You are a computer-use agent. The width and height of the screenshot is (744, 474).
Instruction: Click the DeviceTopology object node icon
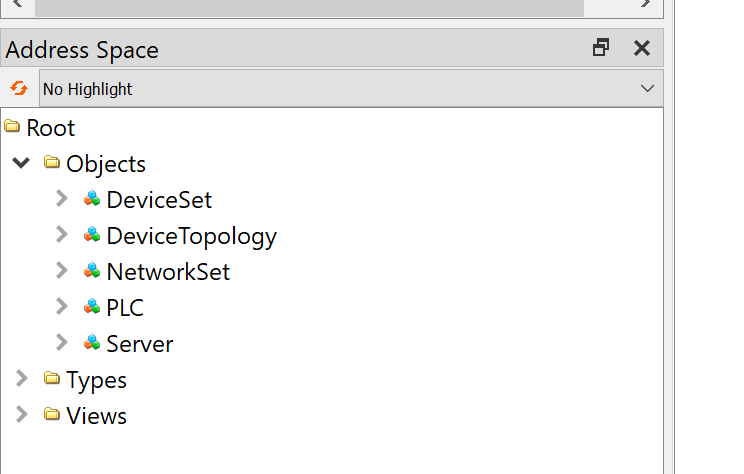tap(92, 235)
